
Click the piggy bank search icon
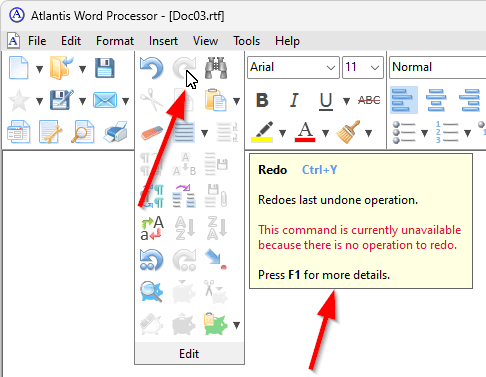(152, 292)
